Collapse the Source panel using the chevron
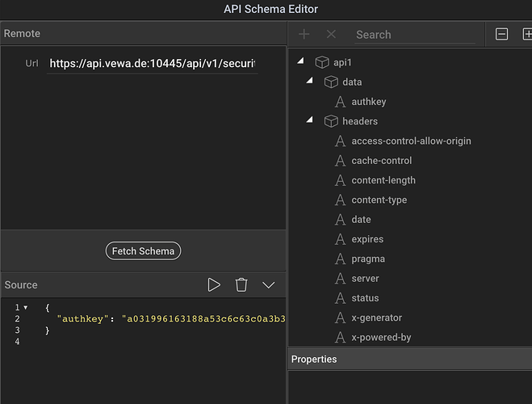Screen dimensions: 532x404 pos(268,285)
